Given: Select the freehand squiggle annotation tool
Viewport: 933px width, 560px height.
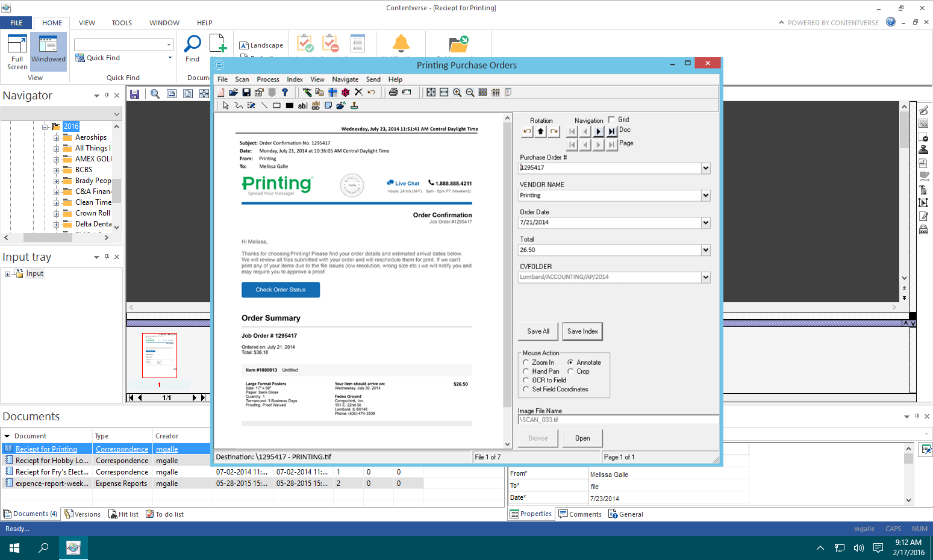Looking at the screenshot, I should coord(239,105).
